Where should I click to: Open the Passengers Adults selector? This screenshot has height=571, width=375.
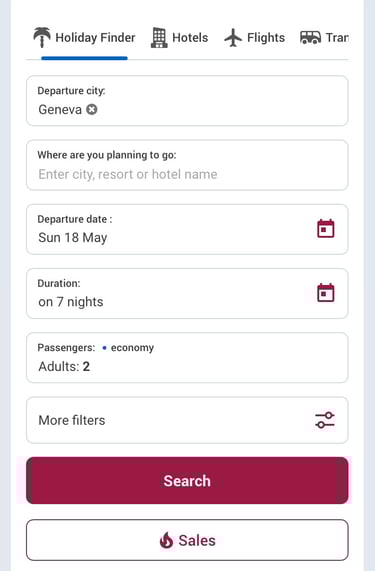point(187,358)
